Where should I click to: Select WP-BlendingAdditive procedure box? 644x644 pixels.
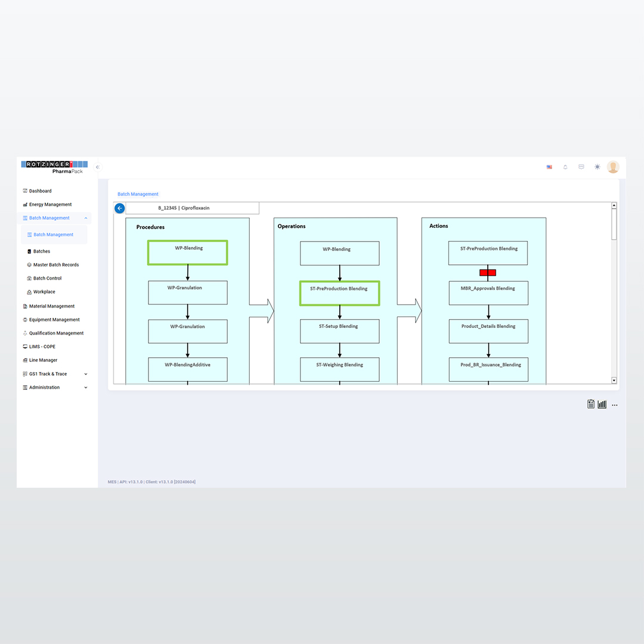(188, 369)
